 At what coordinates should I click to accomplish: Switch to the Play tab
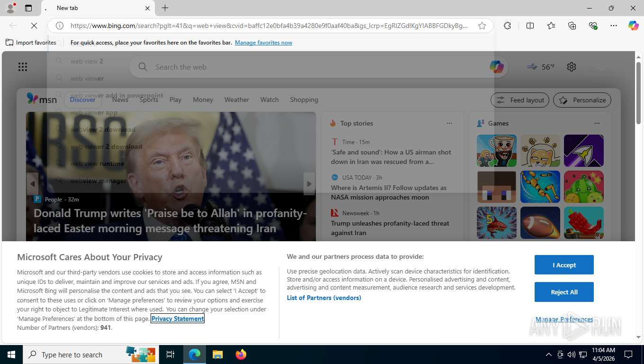(176, 100)
